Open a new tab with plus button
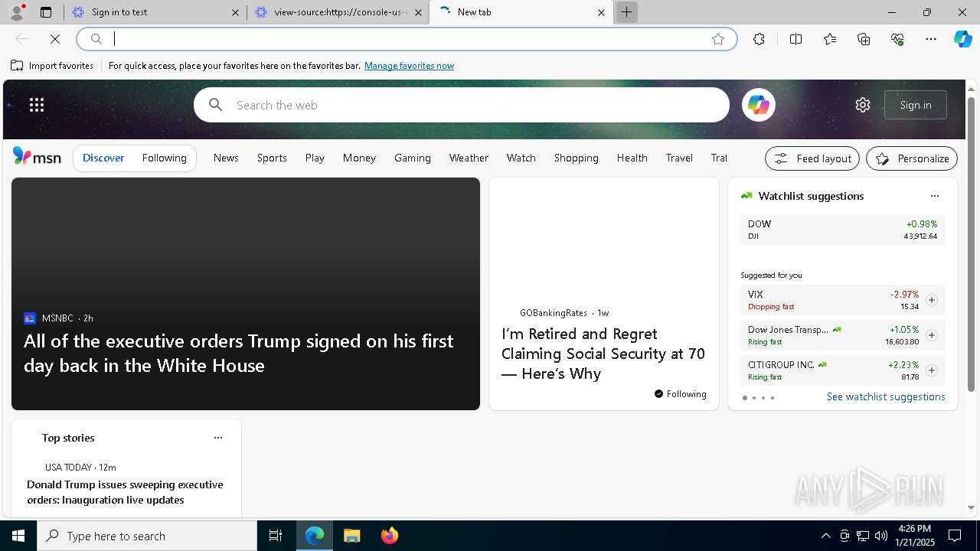Viewport: 980px width, 551px height. pyautogui.click(x=626, y=12)
